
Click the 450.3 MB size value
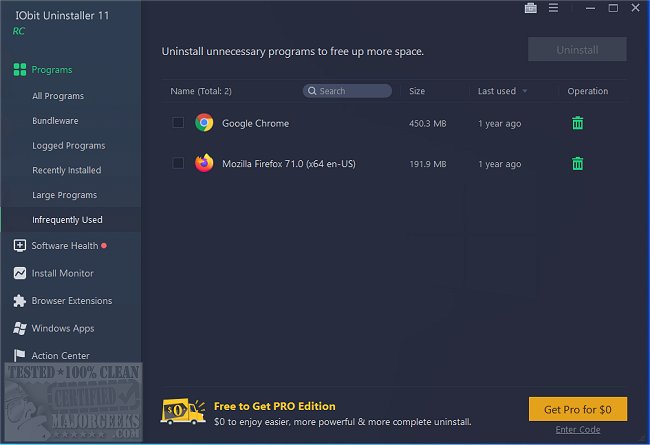[x=427, y=123]
